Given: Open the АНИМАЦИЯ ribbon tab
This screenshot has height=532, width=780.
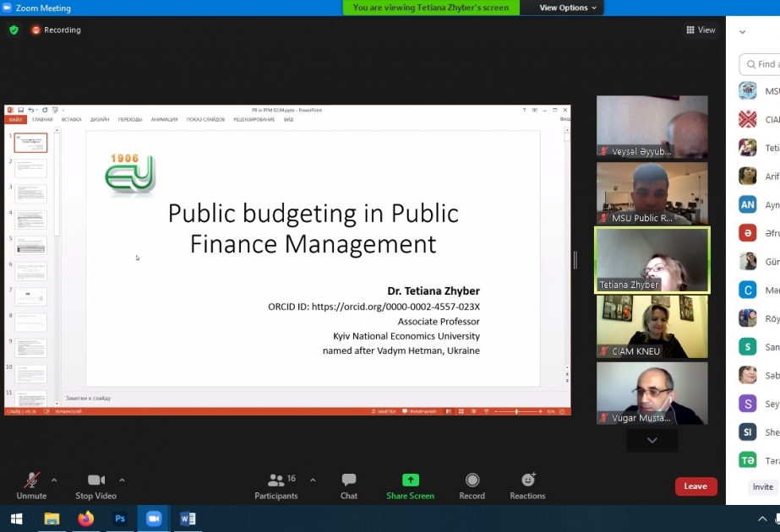Looking at the screenshot, I should click(x=164, y=119).
